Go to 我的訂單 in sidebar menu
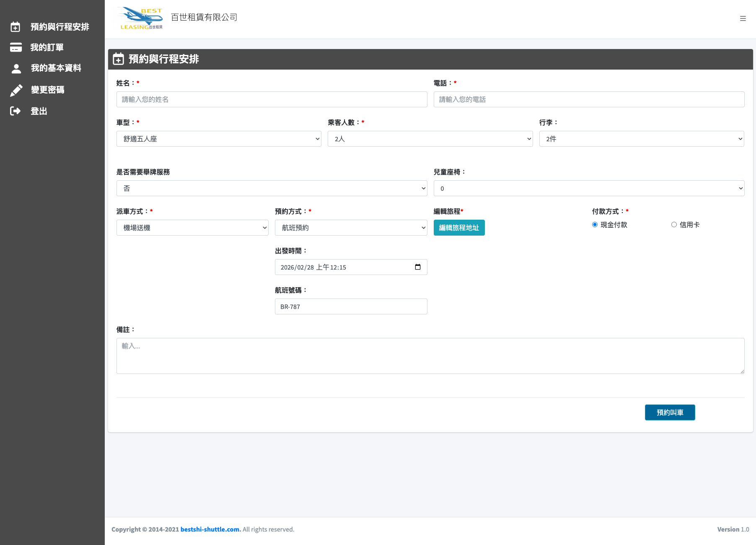 (47, 47)
